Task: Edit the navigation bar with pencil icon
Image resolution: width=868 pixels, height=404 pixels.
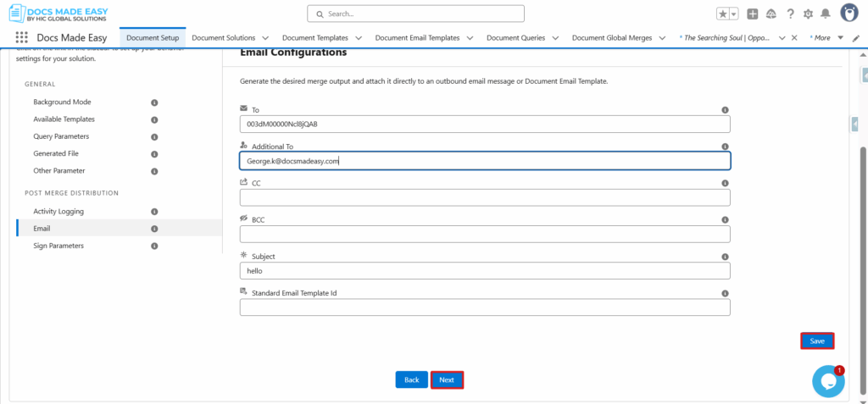Action: coord(858,38)
